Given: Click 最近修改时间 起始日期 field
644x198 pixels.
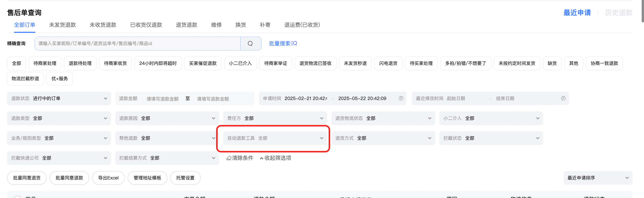Looking at the screenshot, I should click(x=456, y=98).
